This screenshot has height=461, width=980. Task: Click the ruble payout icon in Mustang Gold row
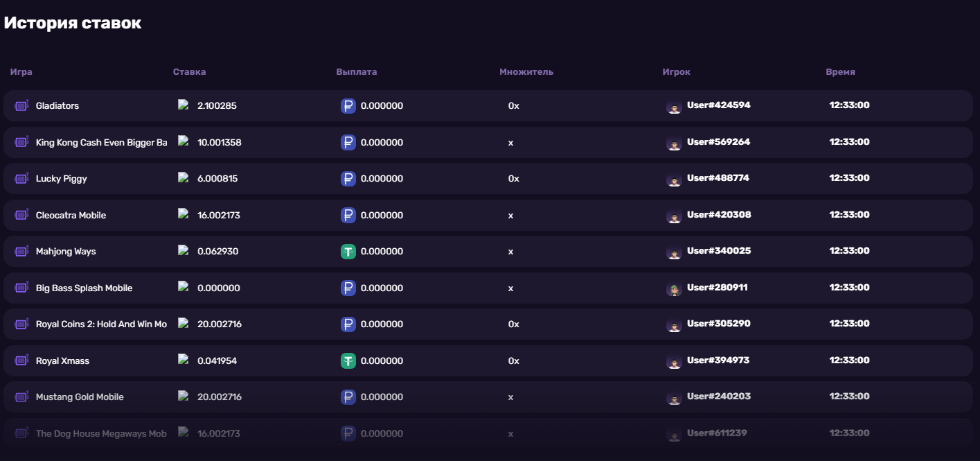[348, 397]
